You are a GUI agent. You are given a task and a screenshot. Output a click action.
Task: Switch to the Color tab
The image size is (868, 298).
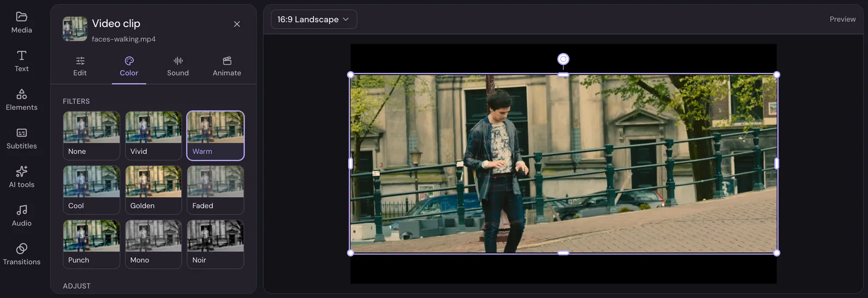click(x=129, y=67)
